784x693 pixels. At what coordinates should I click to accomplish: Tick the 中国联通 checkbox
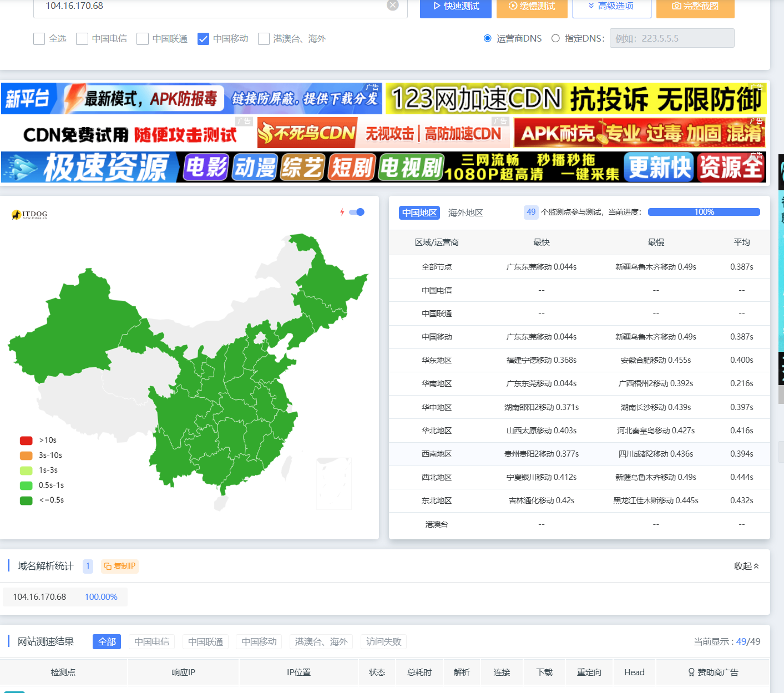tap(143, 39)
